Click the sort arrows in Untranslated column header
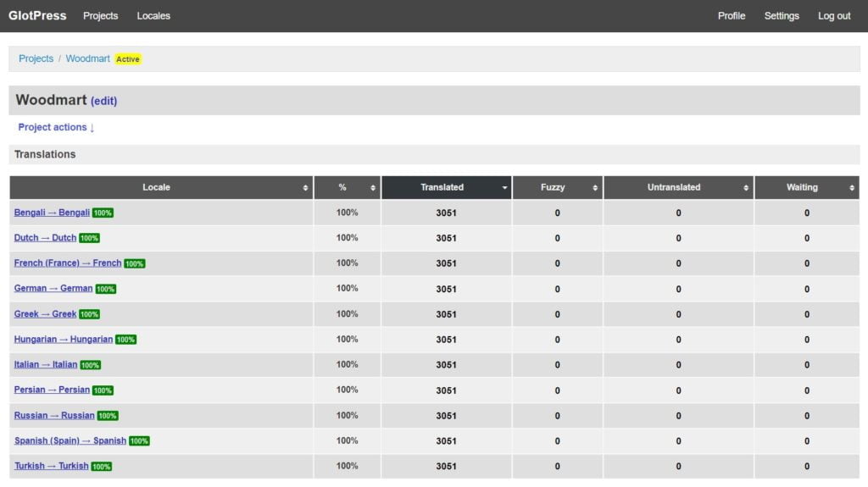This screenshot has height=487, width=868. 746,188
